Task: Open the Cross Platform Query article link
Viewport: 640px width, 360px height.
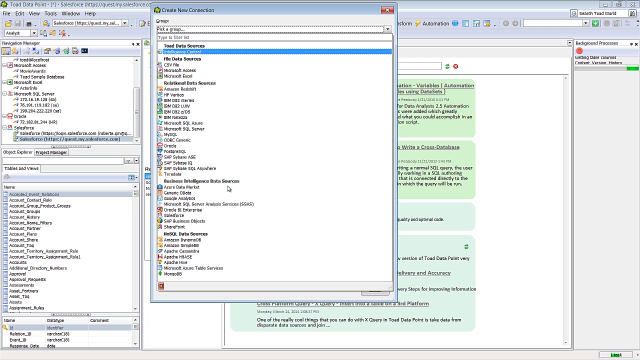Action: 343,304
